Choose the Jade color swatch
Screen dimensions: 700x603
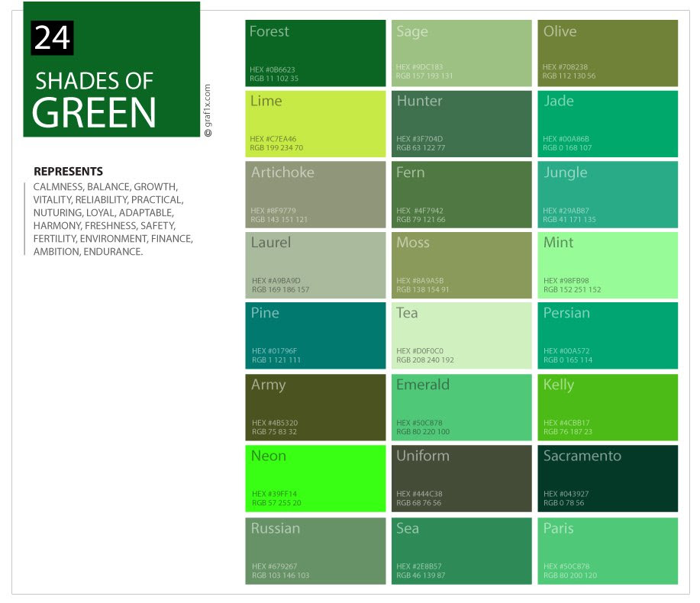coord(608,124)
